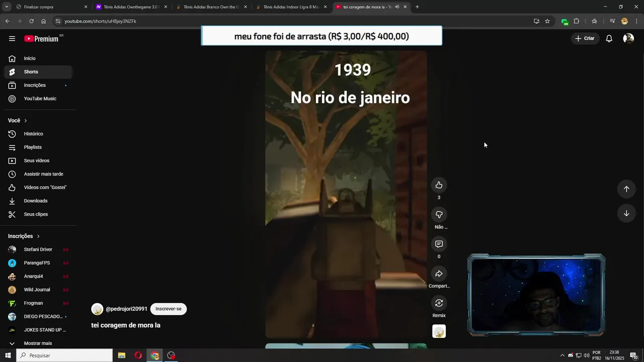Open the tab search dropdown arrow
This screenshot has width=644, height=362.
click(x=7, y=7)
